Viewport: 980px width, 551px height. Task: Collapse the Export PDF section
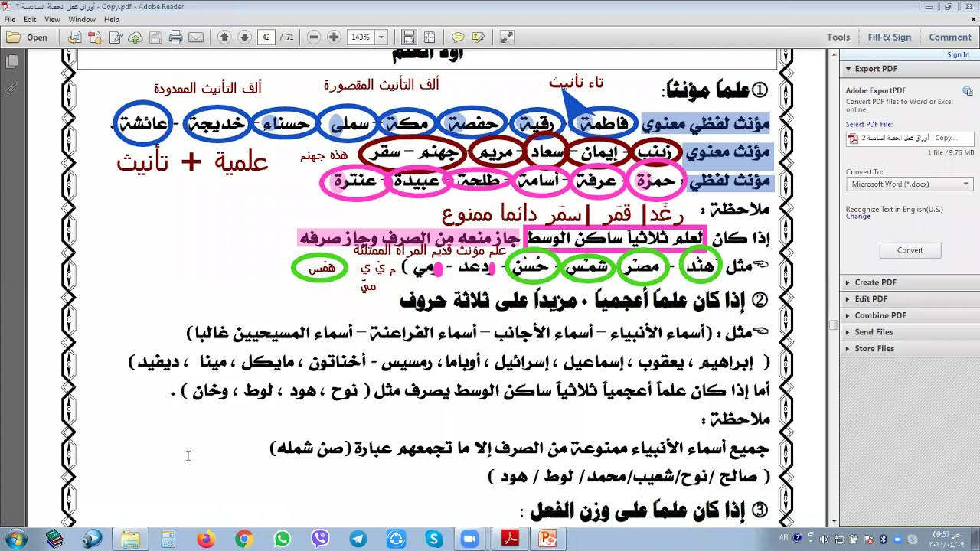(848, 69)
